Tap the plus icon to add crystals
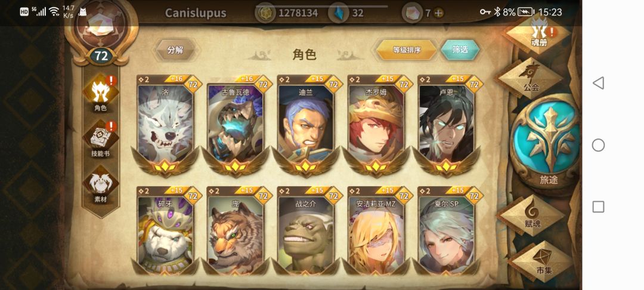 pyautogui.click(x=439, y=13)
